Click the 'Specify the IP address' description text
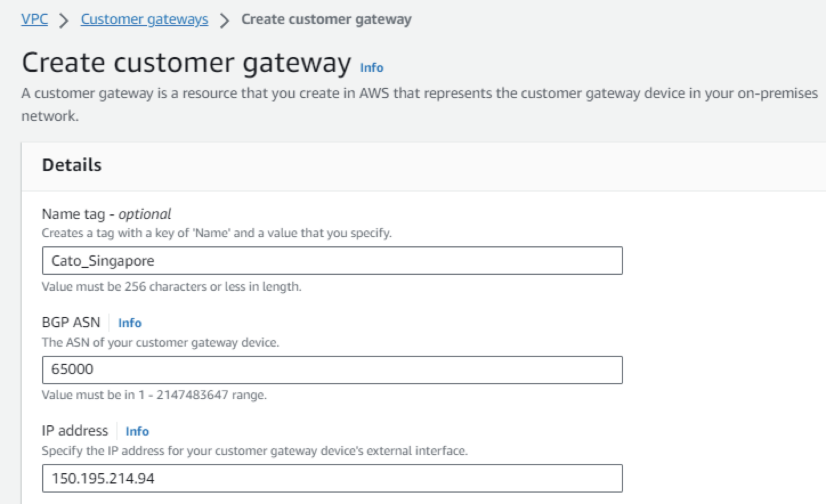Image resolution: width=826 pixels, height=504 pixels. 254,450
